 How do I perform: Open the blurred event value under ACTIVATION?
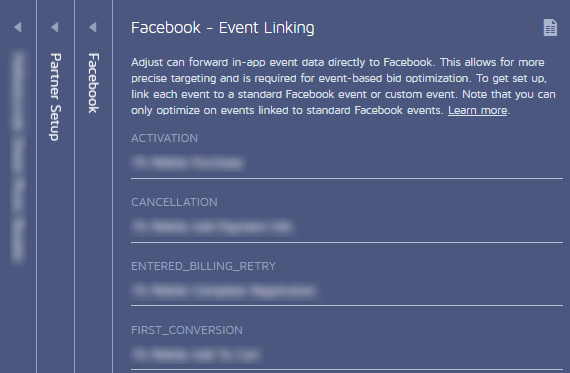coord(188,163)
